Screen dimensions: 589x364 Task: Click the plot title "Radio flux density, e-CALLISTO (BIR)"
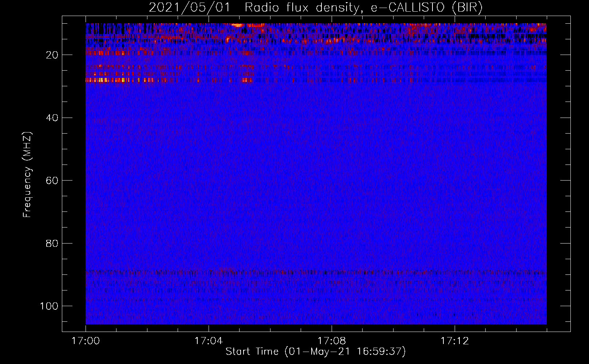point(364,8)
